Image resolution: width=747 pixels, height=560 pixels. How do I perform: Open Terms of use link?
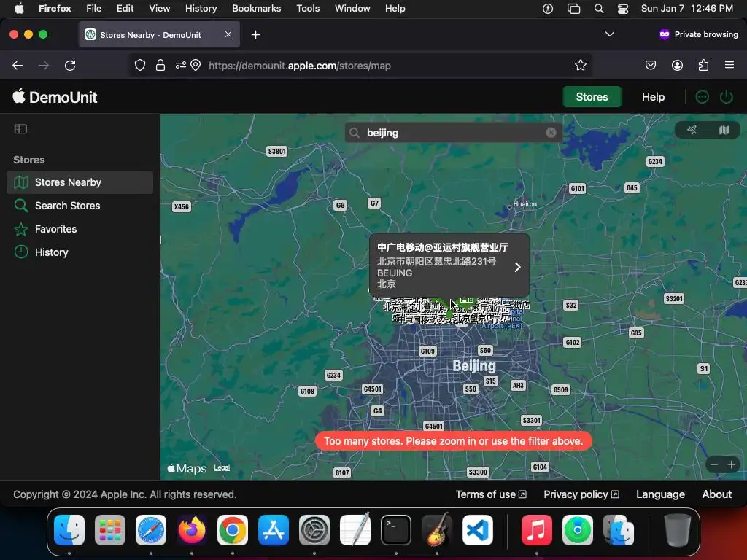click(491, 494)
